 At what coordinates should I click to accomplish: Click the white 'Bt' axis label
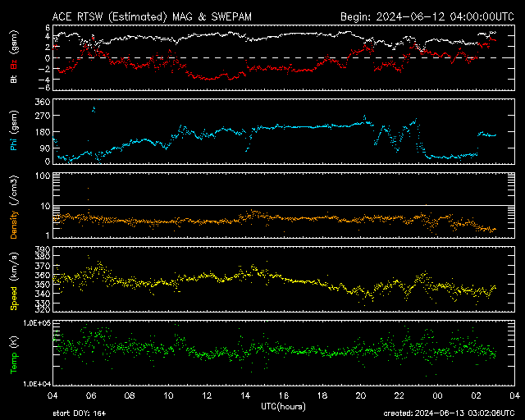[x=14, y=79]
